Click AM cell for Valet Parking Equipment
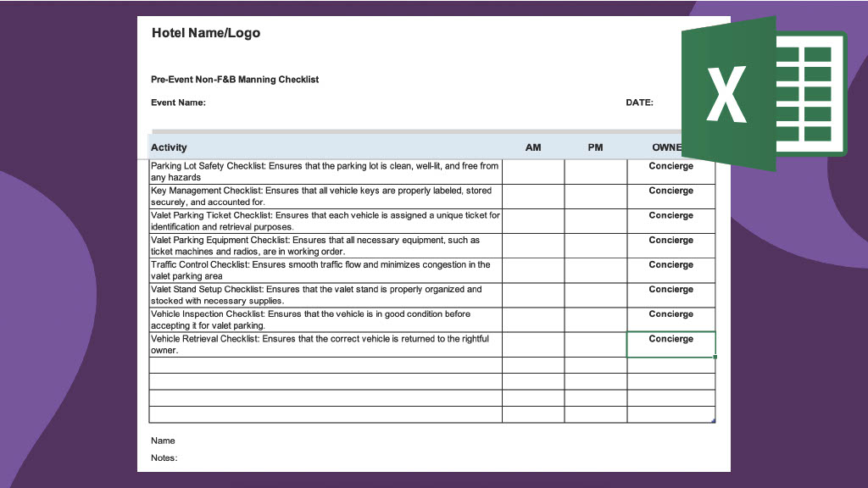The height and width of the screenshot is (488, 868). (x=533, y=246)
